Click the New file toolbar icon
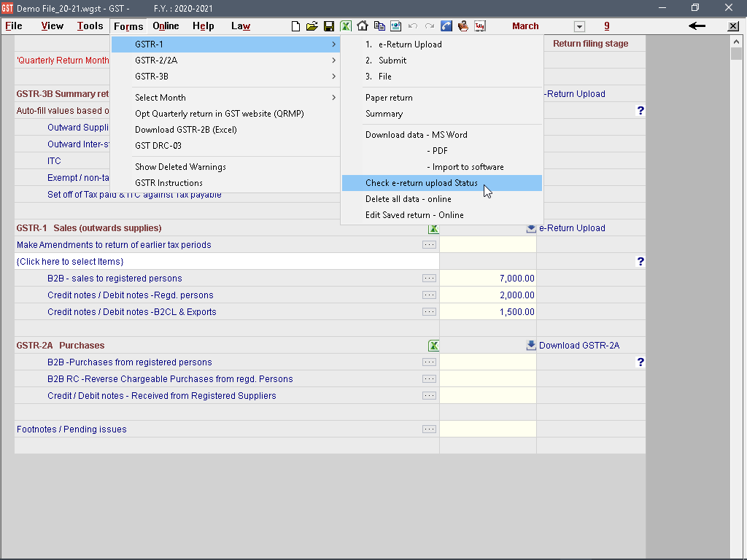The height and width of the screenshot is (560, 747). (295, 26)
